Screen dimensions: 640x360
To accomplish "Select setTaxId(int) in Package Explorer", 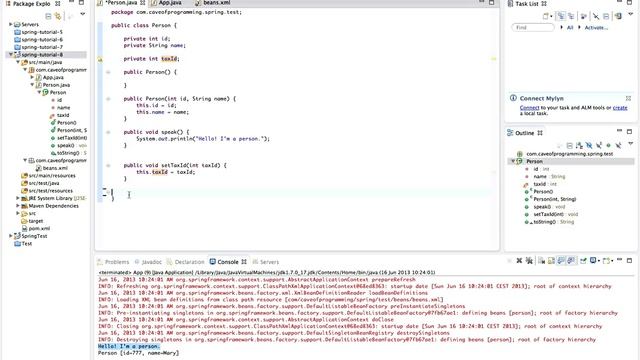I will (69, 138).
